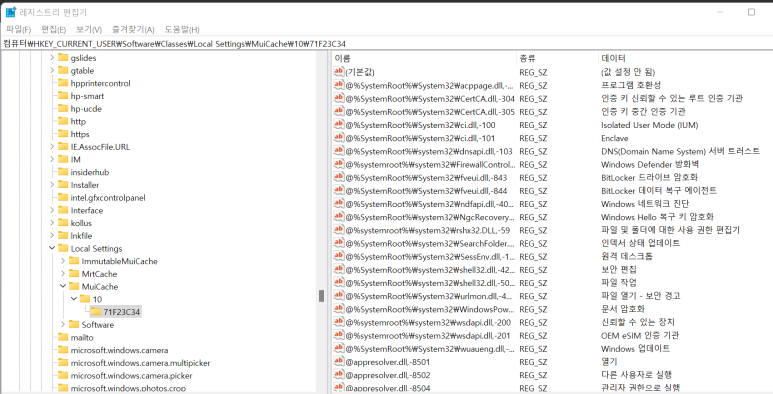This screenshot has height=394, width=773.
Task: Select the hpprintercontrol folder icon
Action: point(63,83)
